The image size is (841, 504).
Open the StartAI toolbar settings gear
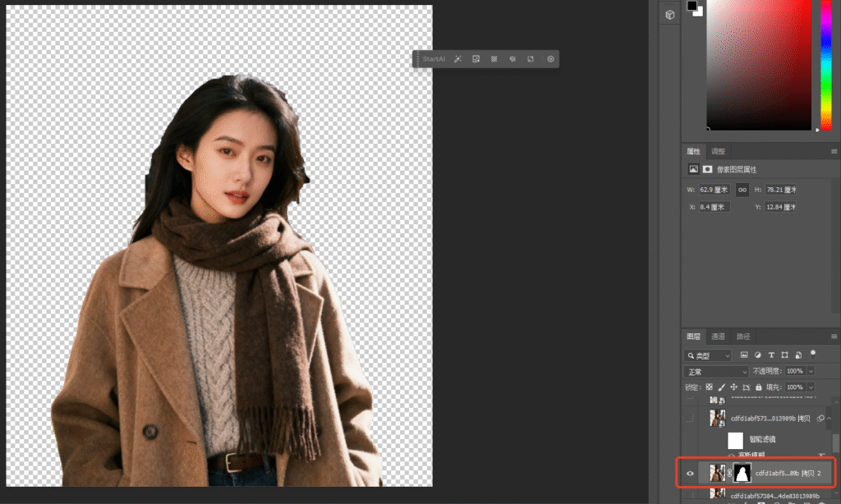point(550,59)
